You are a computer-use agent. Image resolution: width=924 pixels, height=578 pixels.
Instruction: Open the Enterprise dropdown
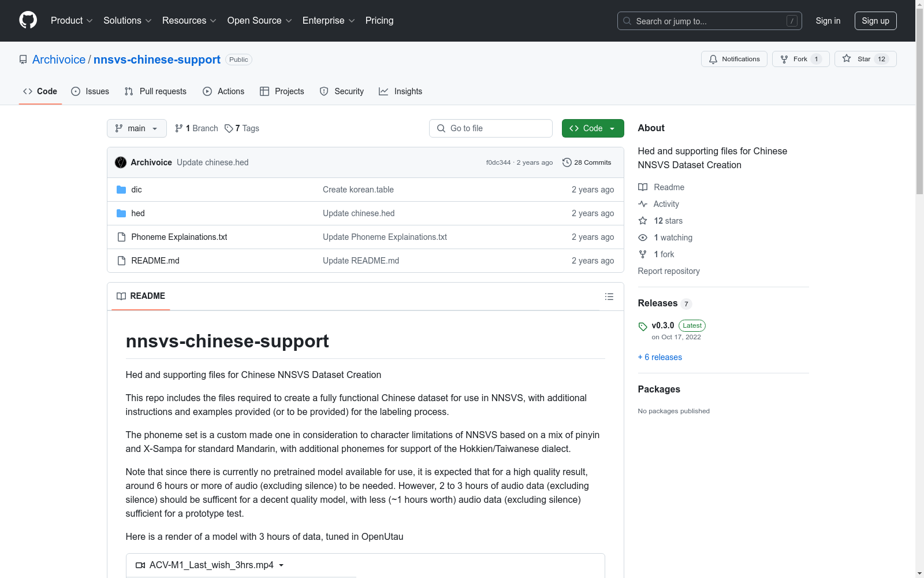click(x=329, y=21)
